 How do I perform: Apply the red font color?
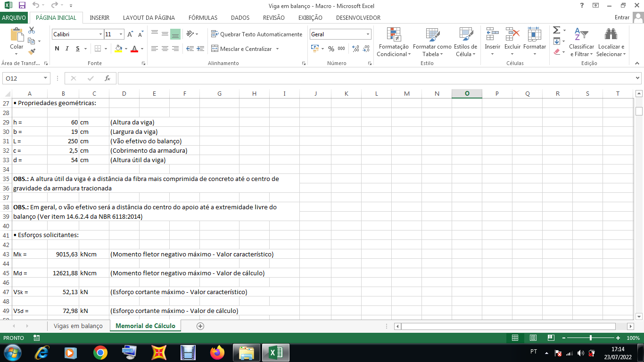pyautogui.click(x=134, y=49)
